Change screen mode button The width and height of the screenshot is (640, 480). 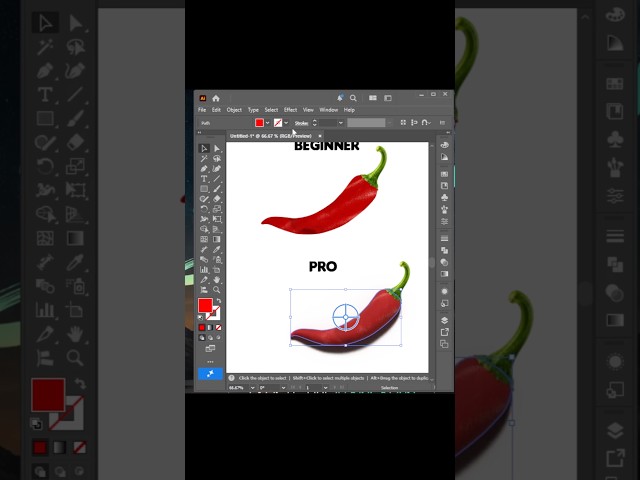coord(210,349)
